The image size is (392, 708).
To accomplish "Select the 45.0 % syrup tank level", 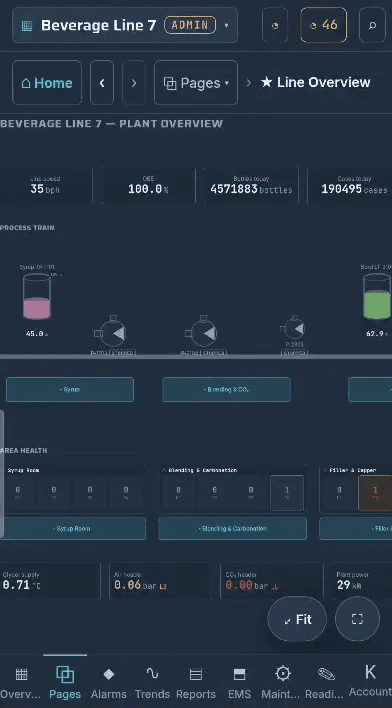I will click(x=37, y=334).
